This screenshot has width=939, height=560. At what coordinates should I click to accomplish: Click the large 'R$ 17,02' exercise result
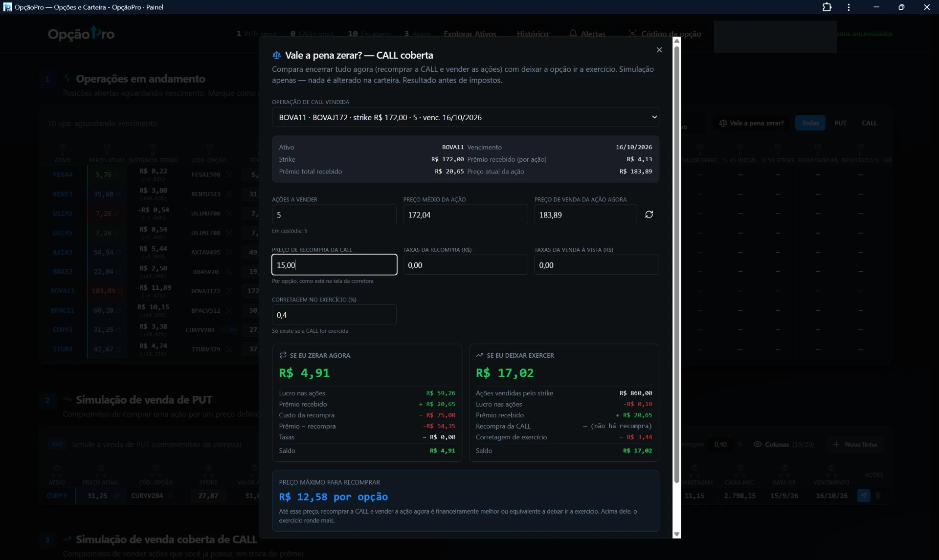click(505, 373)
